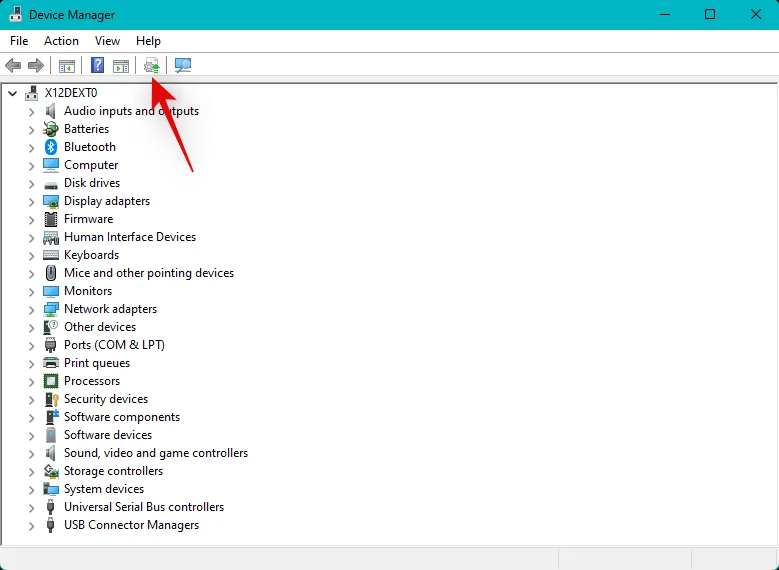Click the Forward arrow toolbar icon
Viewport: 779px width, 570px height.
point(36,65)
